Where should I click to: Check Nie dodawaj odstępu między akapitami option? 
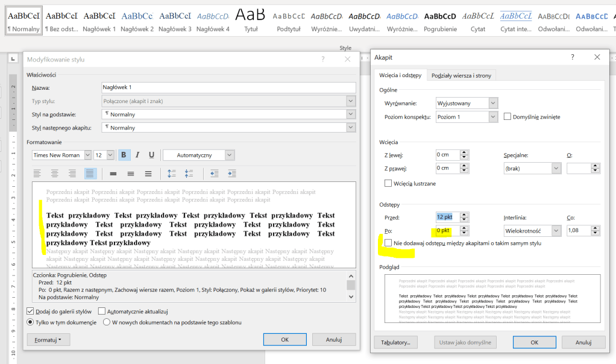point(388,243)
